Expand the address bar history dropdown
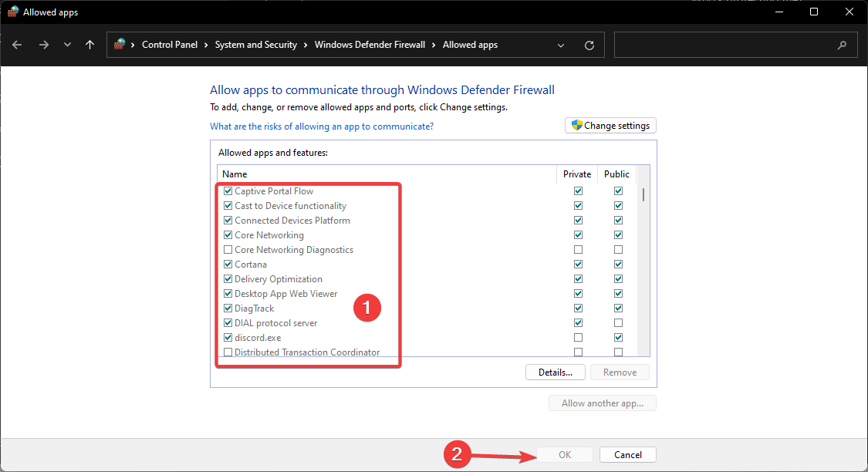This screenshot has width=868, height=472. 561,45
